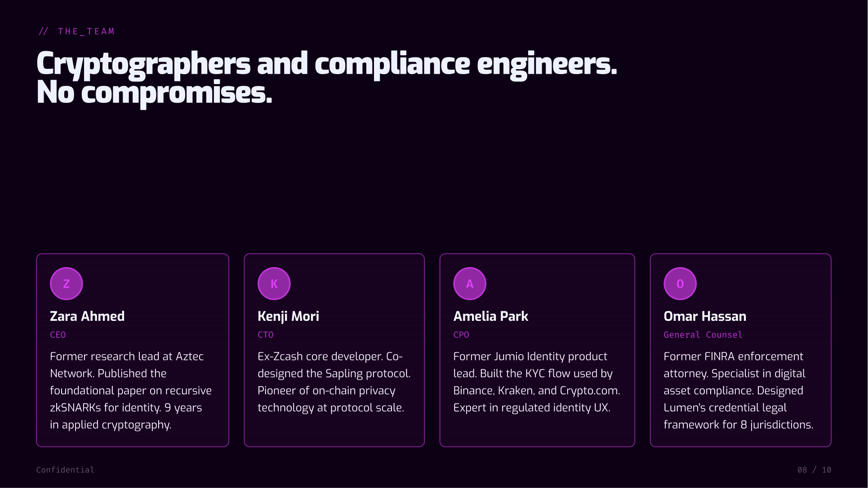The image size is (868, 488).
Task: Click Omar Hassan's bio about FINRA enforcement
Action: click(x=738, y=390)
